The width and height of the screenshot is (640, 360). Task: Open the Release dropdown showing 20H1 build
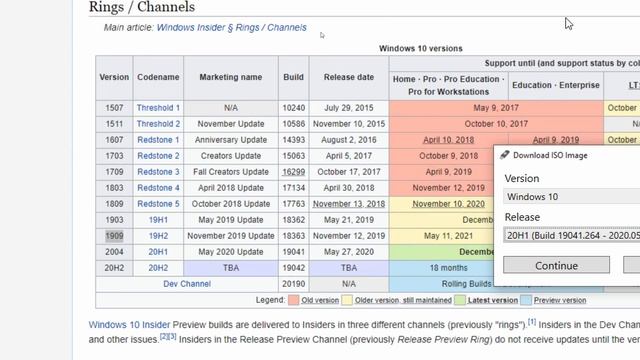pos(571,236)
